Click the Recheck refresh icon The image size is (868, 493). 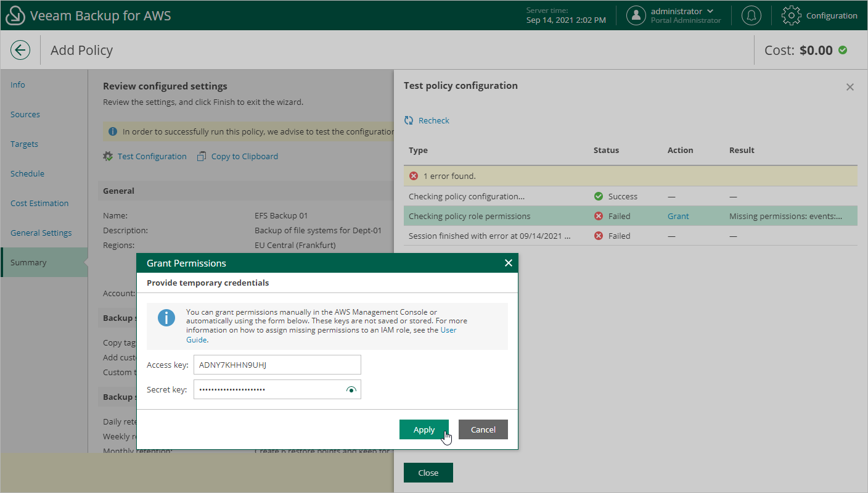click(409, 120)
